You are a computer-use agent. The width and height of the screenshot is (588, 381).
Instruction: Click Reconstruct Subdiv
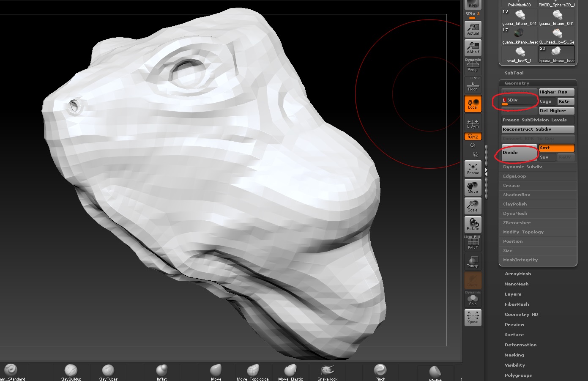coord(538,129)
